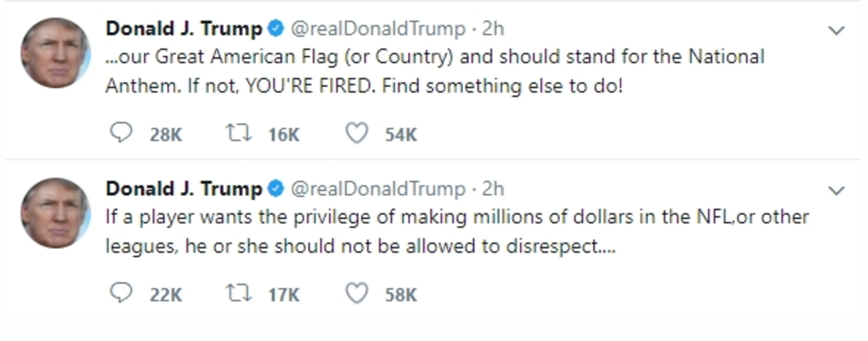Image resolution: width=868 pixels, height=341 pixels.
Task: Open @realDonaldTrump handle in second tweet
Action: click(x=378, y=189)
